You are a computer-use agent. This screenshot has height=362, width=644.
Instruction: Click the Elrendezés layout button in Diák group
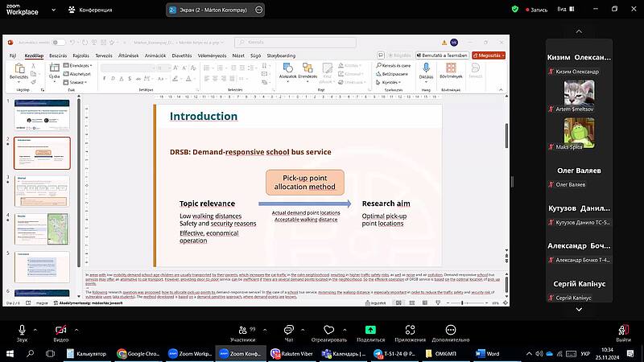pos(77,66)
